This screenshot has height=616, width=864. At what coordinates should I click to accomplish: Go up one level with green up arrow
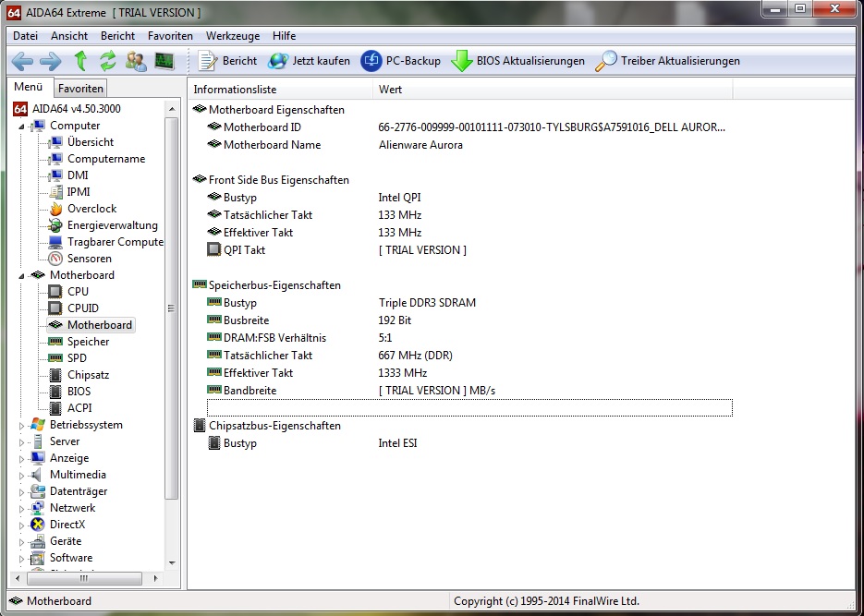(81, 61)
